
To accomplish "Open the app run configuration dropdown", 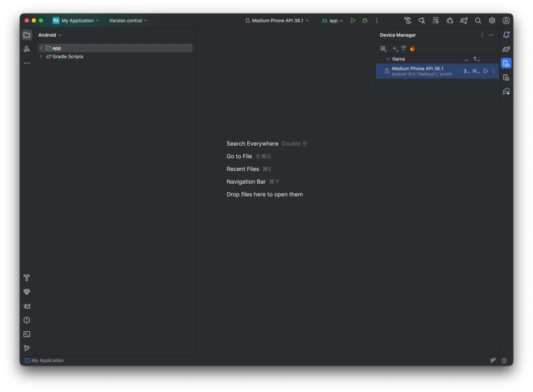I will click(x=332, y=20).
